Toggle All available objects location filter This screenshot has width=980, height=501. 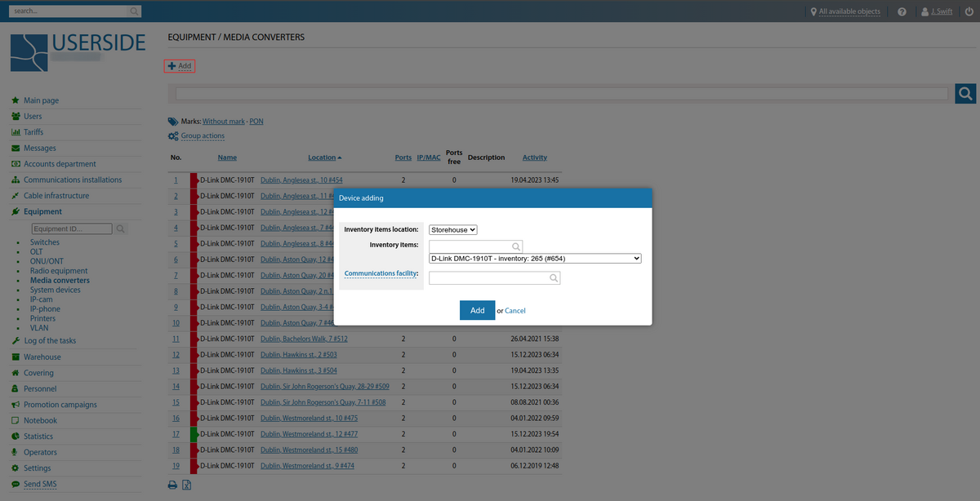pyautogui.click(x=845, y=11)
